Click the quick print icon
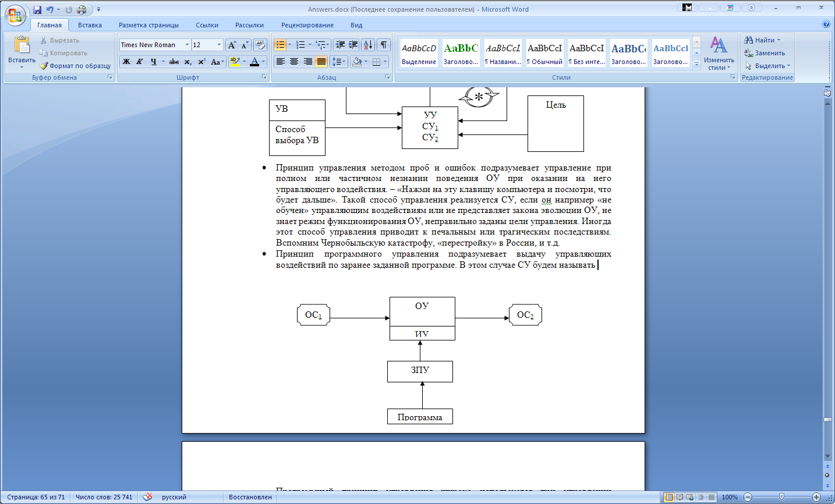 coord(82,9)
